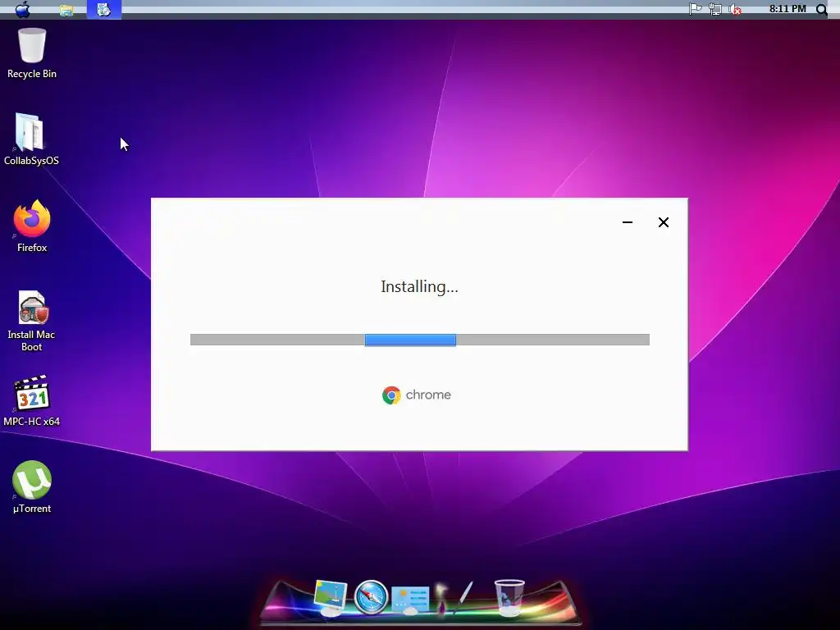Image resolution: width=840 pixels, height=630 pixels.
Task: Open the Action Center flag icon
Action: tap(695, 9)
